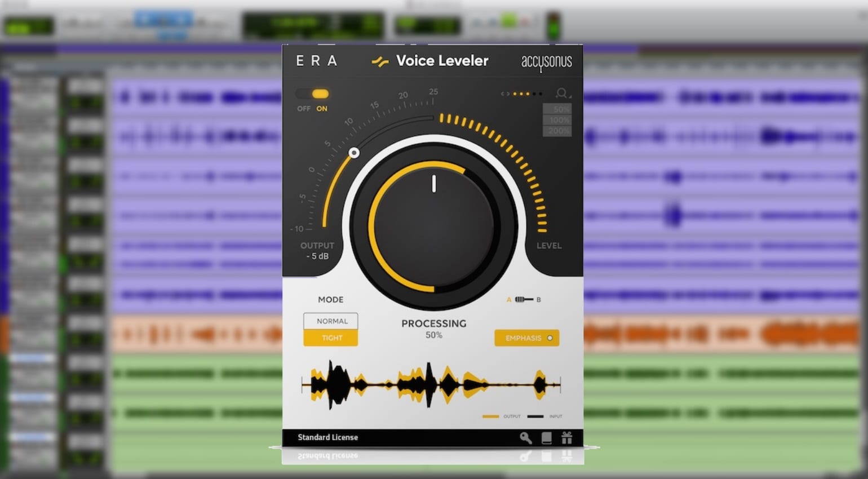Screen dimensions: 868x479
Task: Click the EMPHASIS button
Action: coord(524,338)
